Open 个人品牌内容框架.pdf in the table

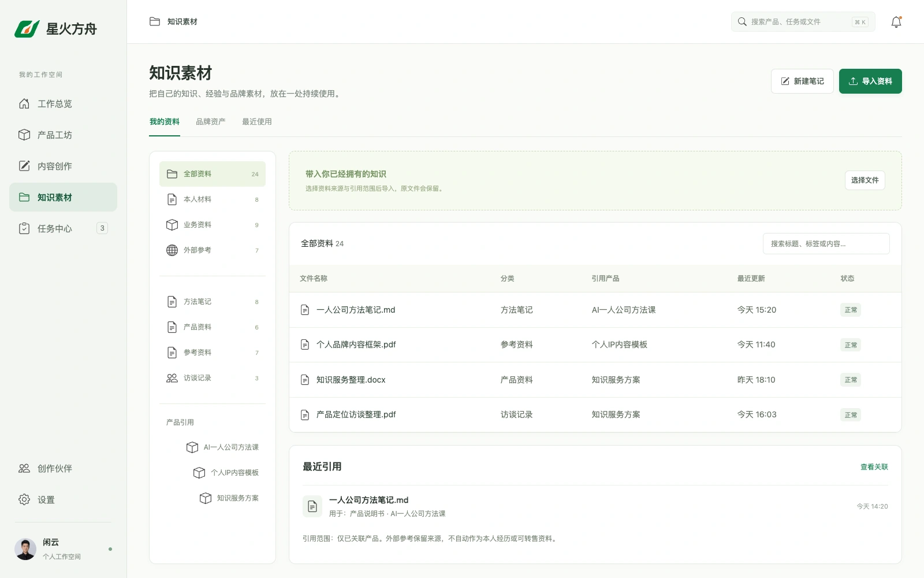coord(356,344)
